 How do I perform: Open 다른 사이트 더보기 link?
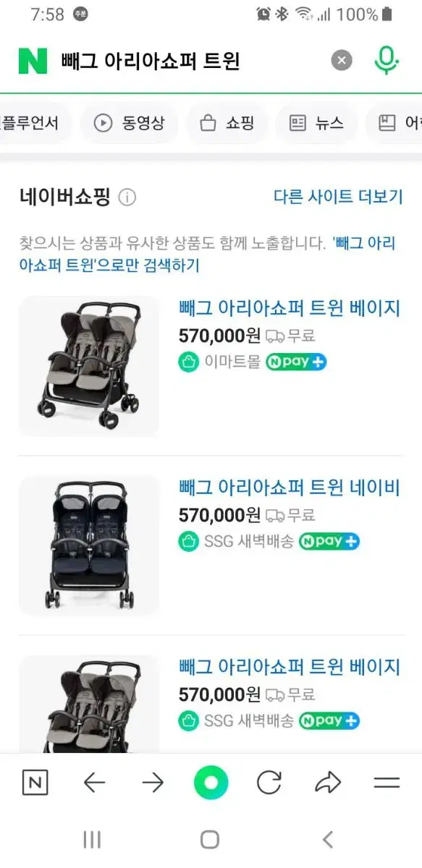coord(338,196)
